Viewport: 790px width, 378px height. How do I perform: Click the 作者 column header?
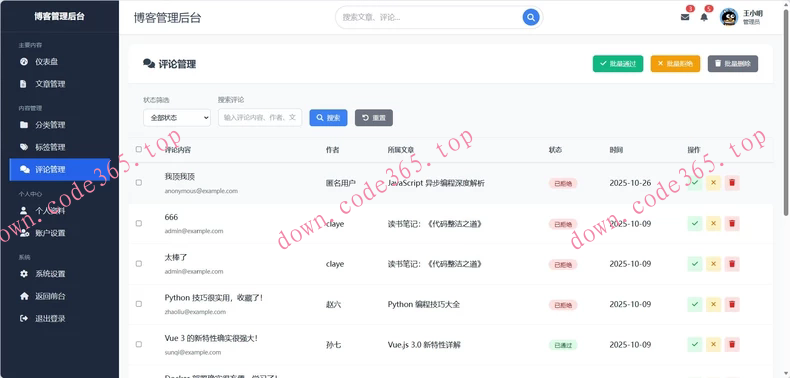pos(333,150)
